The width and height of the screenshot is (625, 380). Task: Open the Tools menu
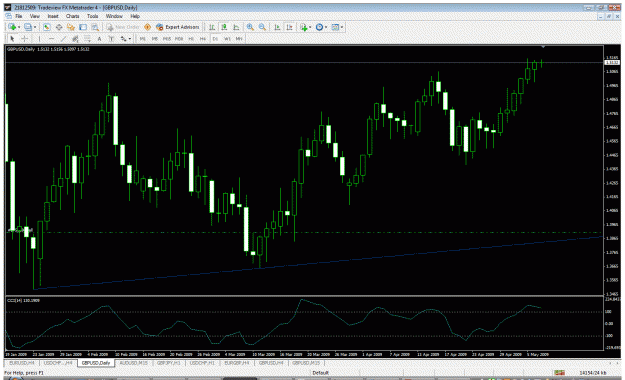click(x=92, y=16)
